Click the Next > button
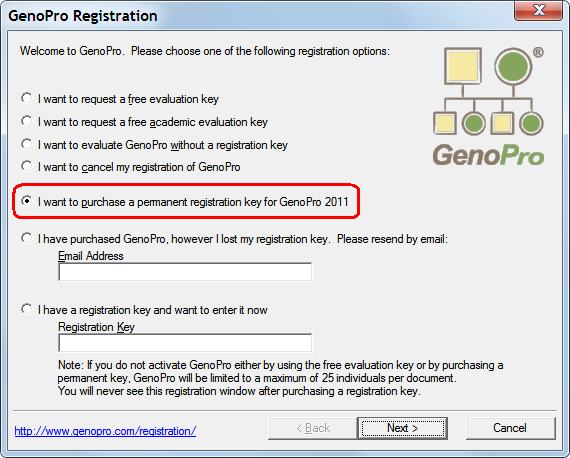 click(402, 428)
